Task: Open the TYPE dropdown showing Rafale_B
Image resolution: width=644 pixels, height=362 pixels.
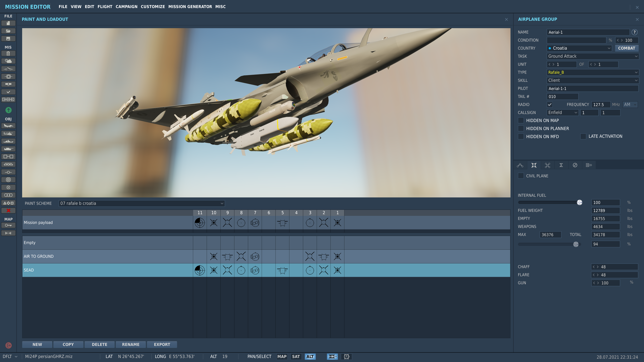Action: tap(593, 72)
